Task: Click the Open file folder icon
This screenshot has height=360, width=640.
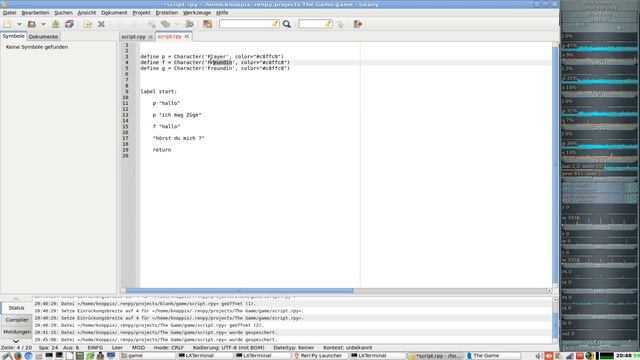Action: click(31, 24)
